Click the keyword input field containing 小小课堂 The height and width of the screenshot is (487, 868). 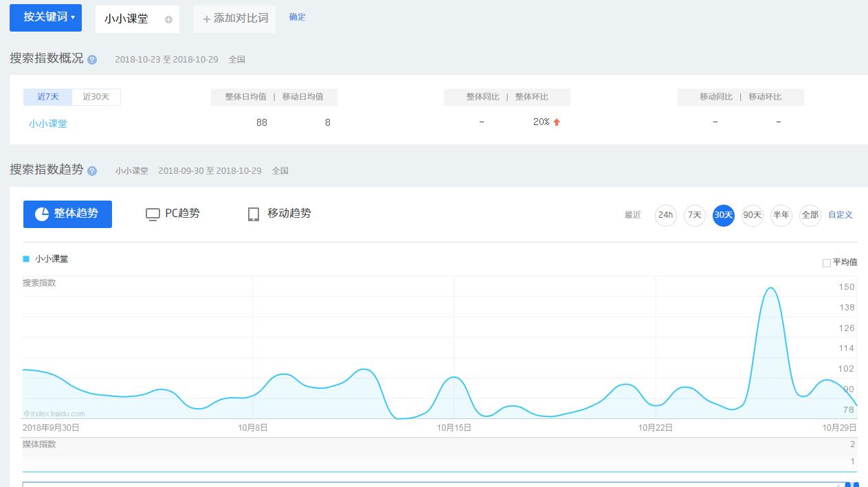click(131, 19)
